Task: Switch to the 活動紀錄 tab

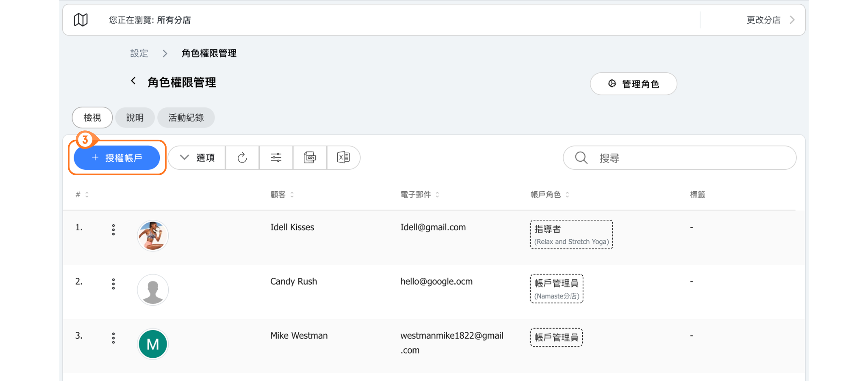Action: 186,118
